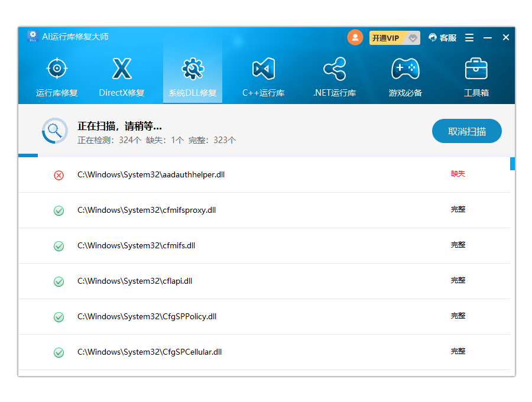Open the hamburger main menu
Viewport: 532px width, 402px height.
click(469, 38)
